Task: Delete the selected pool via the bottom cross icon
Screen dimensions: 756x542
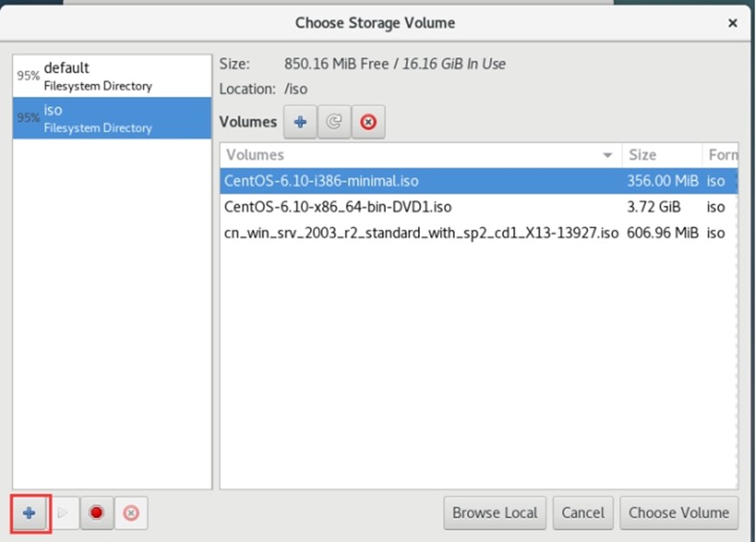Action: click(131, 513)
